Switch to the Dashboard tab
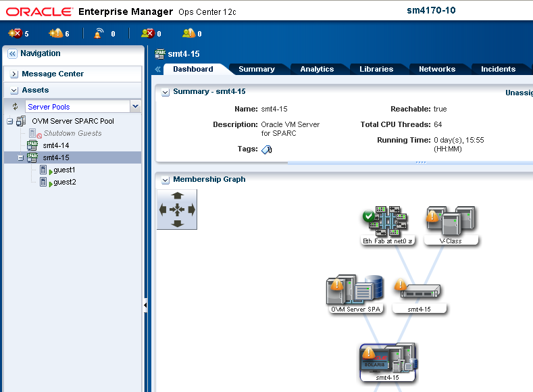The height and width of the screenshot is (392, 533). tap(193, 69)
